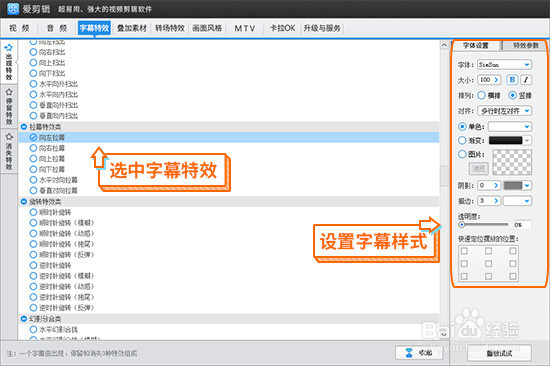Pick the bottom-center subtitle position box
This screenshot has width=550, height=366.
(x=488, y=276)
